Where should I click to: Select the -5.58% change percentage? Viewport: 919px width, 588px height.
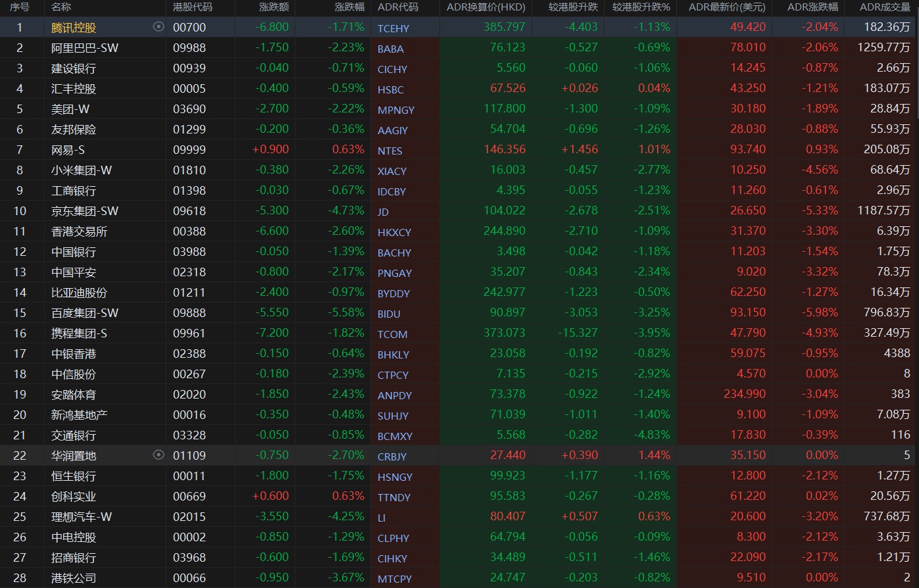346,313
